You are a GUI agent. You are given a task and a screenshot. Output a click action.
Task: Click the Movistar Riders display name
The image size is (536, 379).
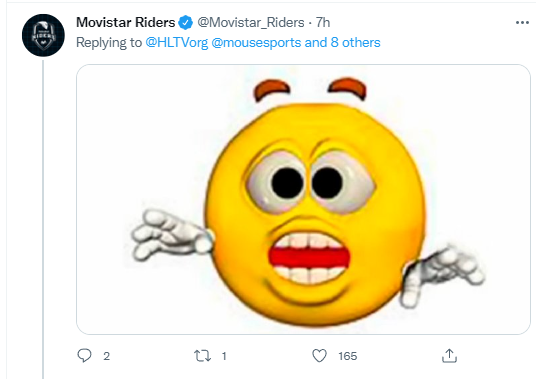click(x=125, y=23)
